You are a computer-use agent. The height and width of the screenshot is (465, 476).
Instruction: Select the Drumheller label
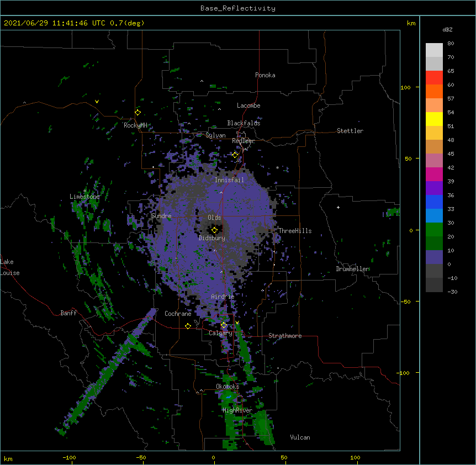pos(352,269)
